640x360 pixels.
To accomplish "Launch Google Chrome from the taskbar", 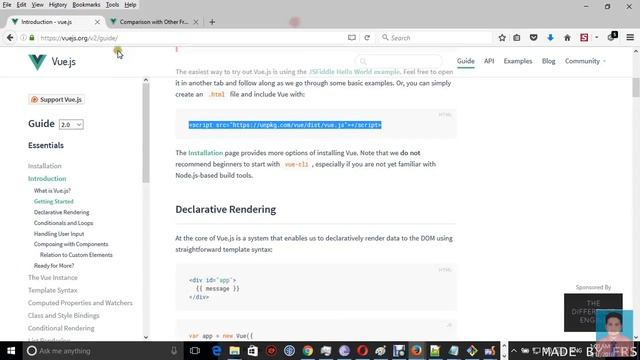I will point(308,351).
